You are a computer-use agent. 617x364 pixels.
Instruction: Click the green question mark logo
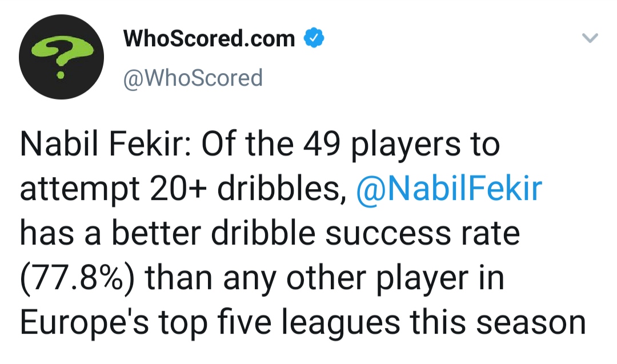click(x=61, y=56)
